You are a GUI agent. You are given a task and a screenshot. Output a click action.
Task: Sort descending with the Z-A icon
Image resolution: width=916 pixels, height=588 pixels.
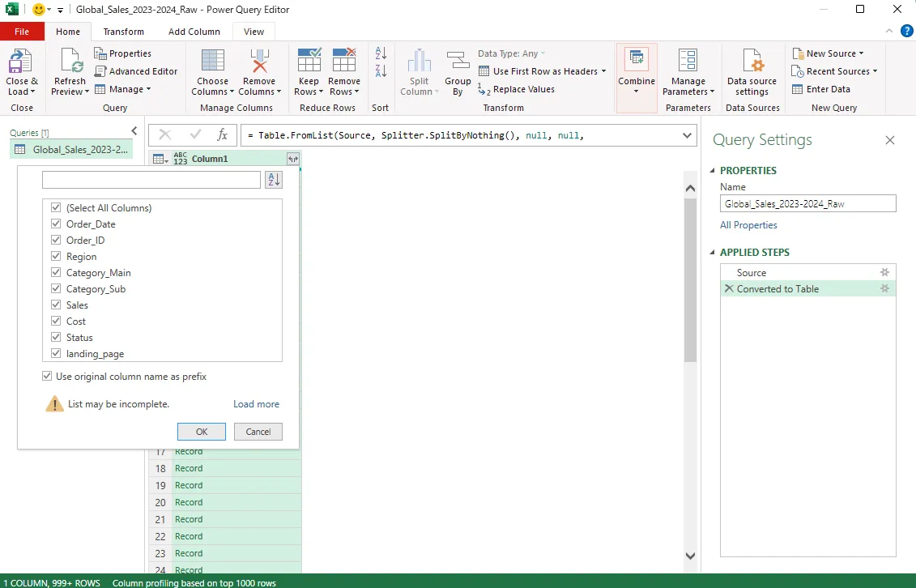coord(381,71)
